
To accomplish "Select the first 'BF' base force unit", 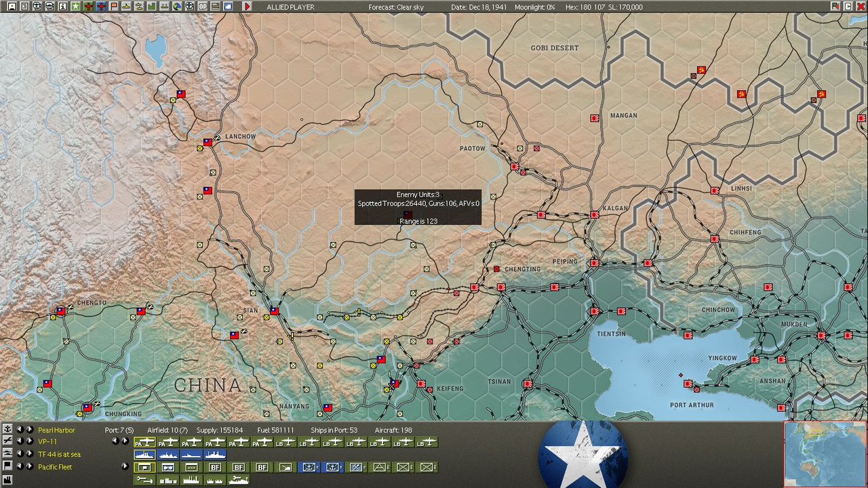I will 215,467.
